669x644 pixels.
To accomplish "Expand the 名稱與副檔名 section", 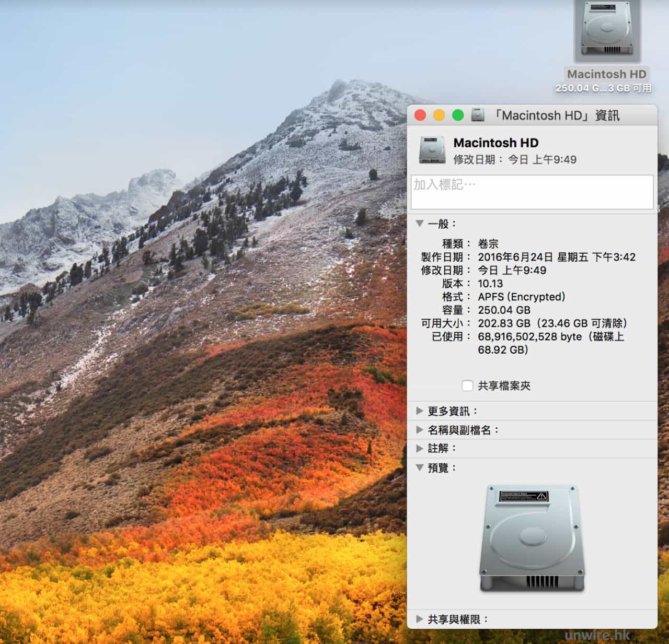I will pyautogui.click(x=420, y=430).
